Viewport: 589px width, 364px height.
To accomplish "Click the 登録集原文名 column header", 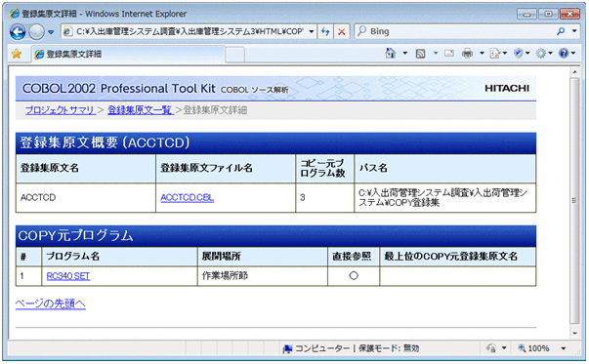I will 86,169.
